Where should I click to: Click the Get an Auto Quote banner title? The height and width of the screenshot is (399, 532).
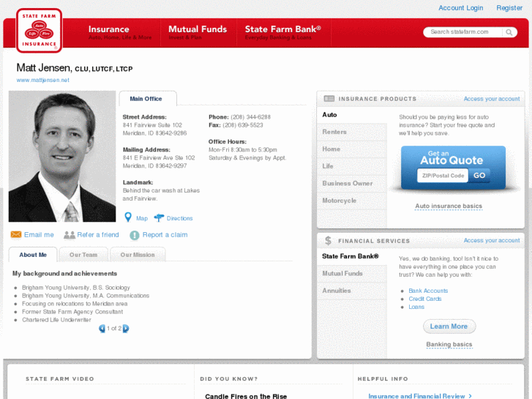452,158
